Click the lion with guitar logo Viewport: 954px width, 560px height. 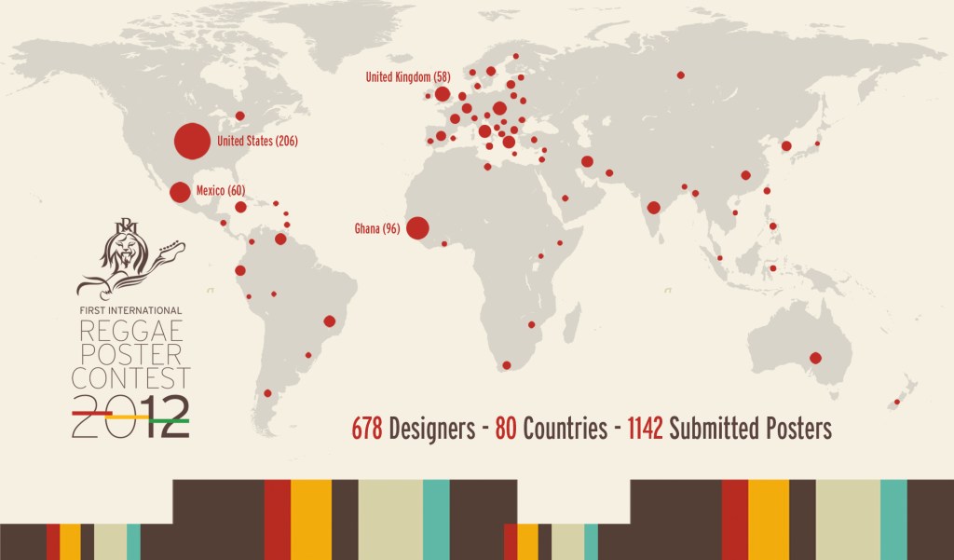pos(130,256)
